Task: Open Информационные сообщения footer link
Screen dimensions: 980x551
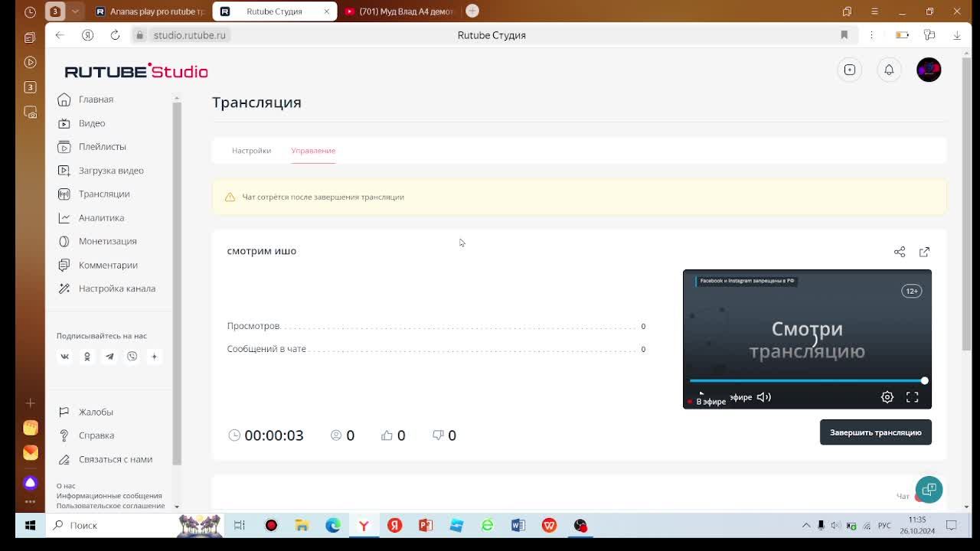Action: [x=109, y=496]
